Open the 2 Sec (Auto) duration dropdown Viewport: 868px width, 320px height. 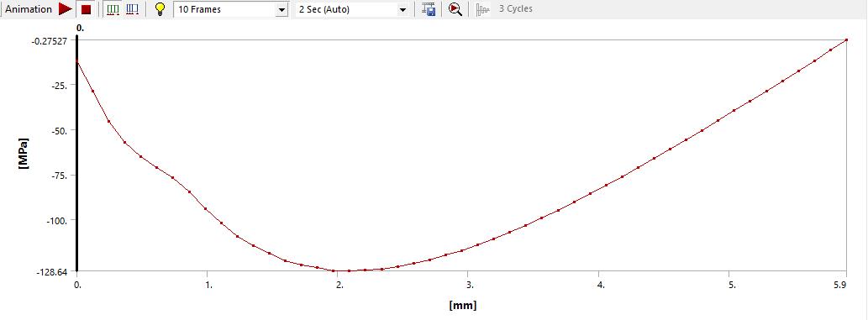click(352, 9)
